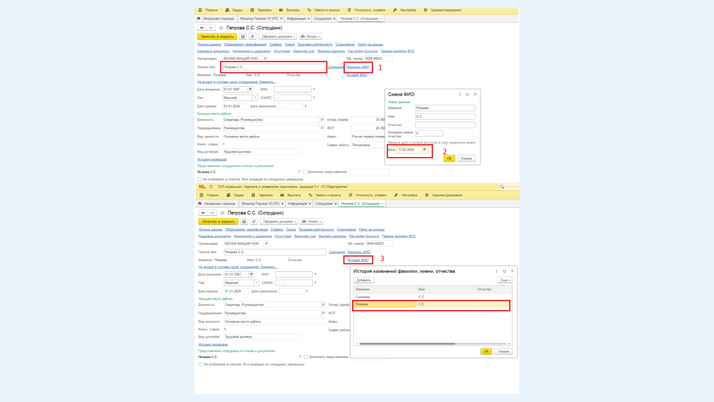
Task: Click the favorite star icon in the lower employee form
Action: click(222, 213)
